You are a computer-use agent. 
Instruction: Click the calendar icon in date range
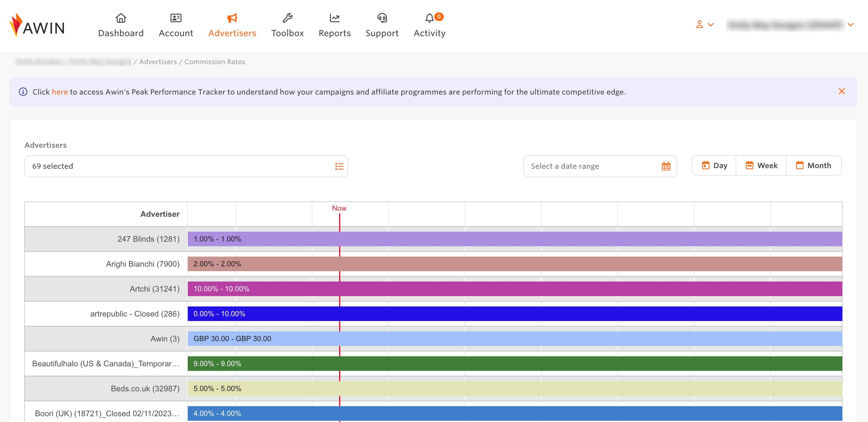point(666,166)
